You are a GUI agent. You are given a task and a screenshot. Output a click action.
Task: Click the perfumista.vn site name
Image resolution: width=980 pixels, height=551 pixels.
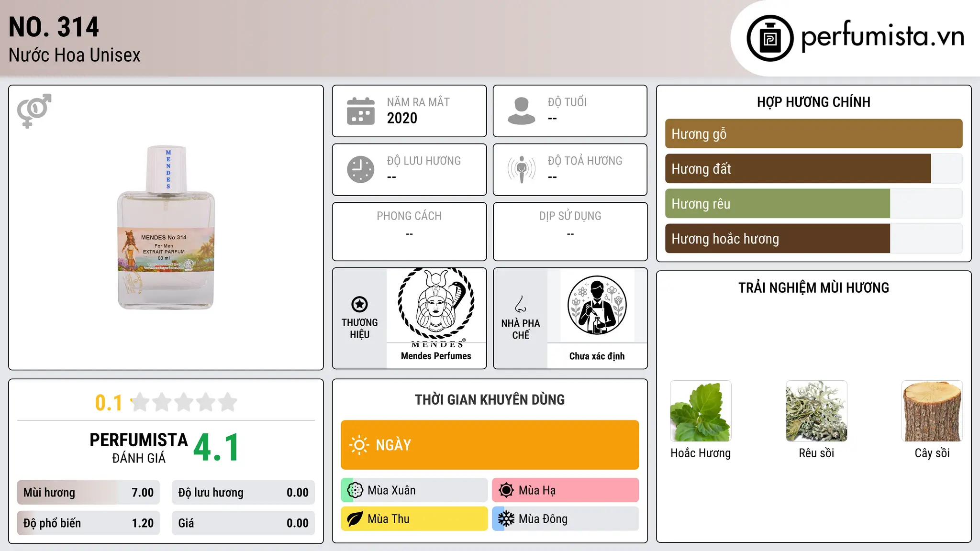click(x=883, y=36)
